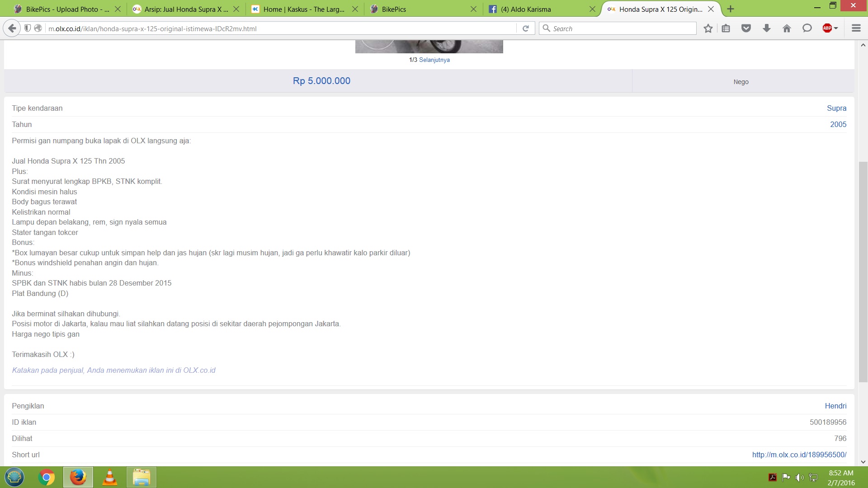Click the scrollbar down arrow

863,462
